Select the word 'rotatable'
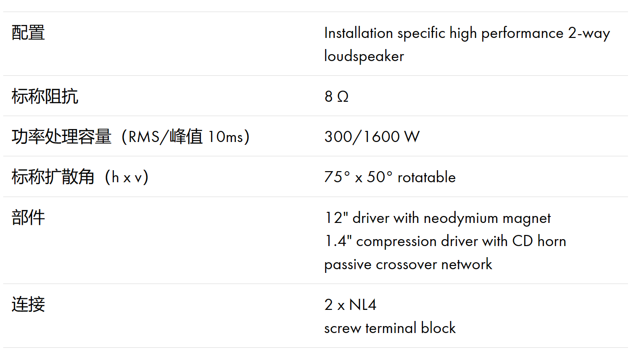The width and height of the screenshot is (634, 364). coord(426,178)
